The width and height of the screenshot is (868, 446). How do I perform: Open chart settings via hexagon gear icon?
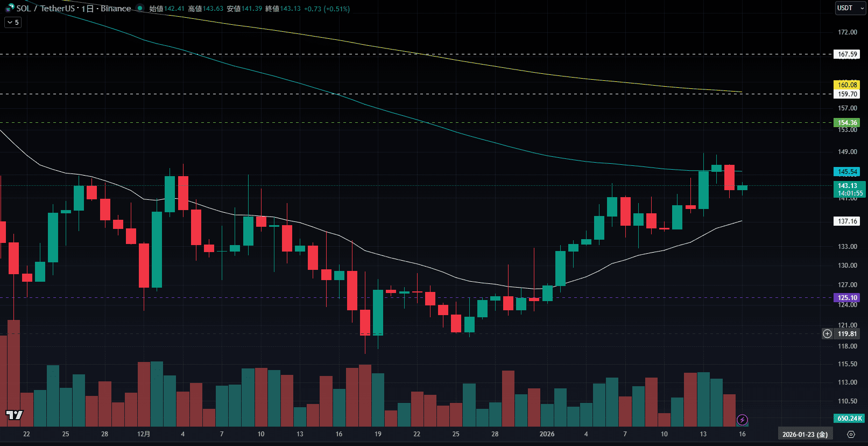(x=851, y=434)
